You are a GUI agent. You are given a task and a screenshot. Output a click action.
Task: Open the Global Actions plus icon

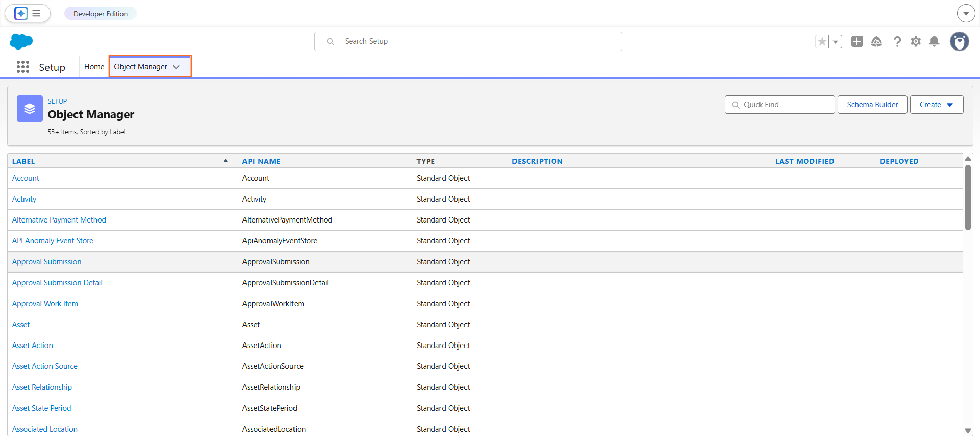click(857, 41)
